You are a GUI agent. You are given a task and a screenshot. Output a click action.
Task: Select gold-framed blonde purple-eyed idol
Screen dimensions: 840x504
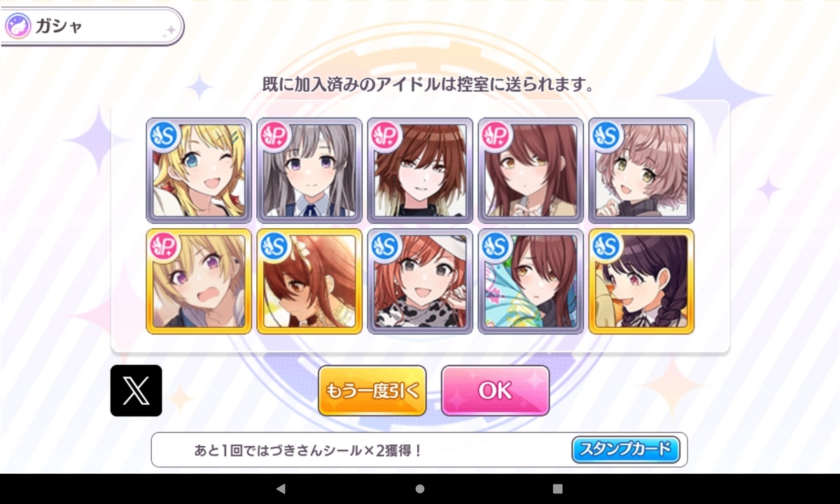point(199,281)
